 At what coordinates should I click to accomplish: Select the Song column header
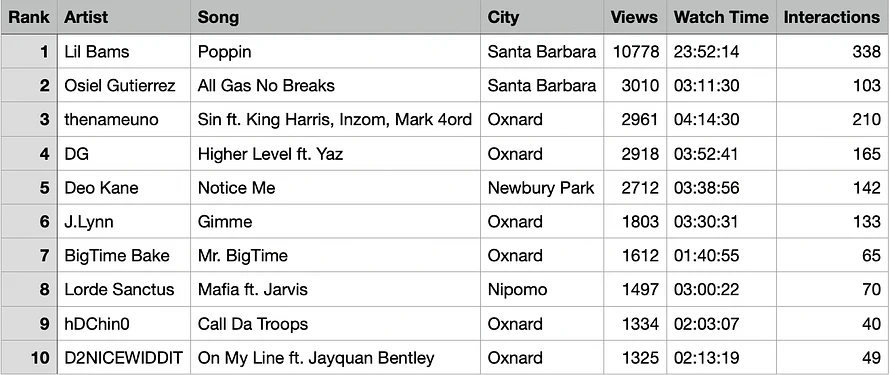(335, 18)
